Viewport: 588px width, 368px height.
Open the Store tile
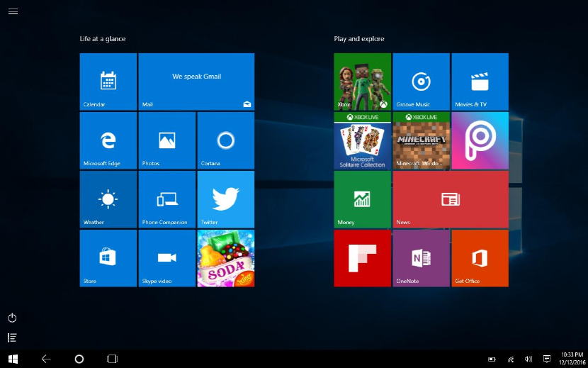108,258
